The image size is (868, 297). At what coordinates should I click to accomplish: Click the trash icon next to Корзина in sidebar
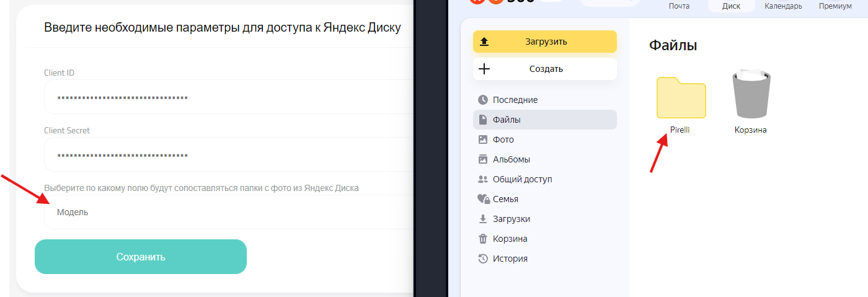click(483, 239)
